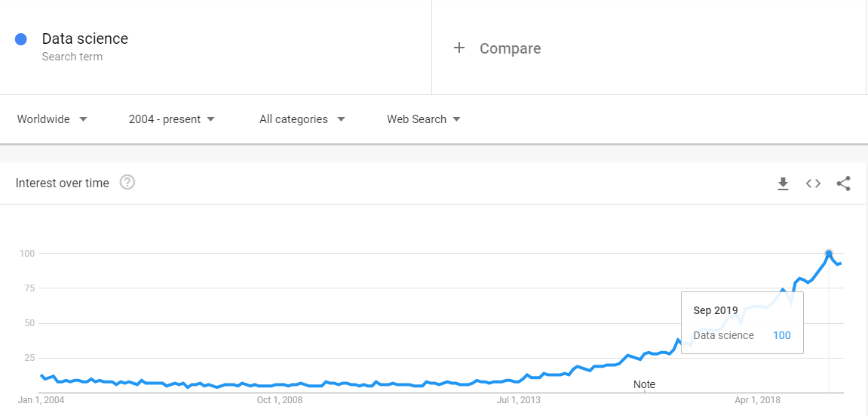The height and width of the screenshot is (416, 868).
Task: Click the Jul 1, 2013 axis label
Action: pos(519,400)
